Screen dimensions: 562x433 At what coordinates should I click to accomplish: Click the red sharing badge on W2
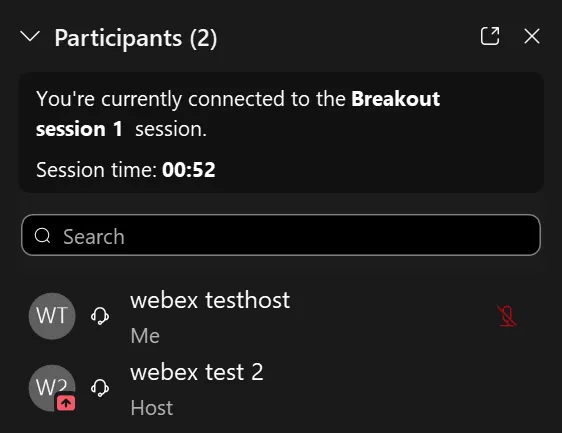[66, 403]
